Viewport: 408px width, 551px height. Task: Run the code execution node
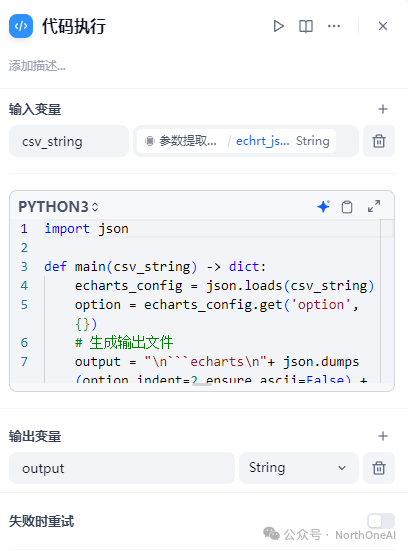pyautogui.click(x=278, y=26)
